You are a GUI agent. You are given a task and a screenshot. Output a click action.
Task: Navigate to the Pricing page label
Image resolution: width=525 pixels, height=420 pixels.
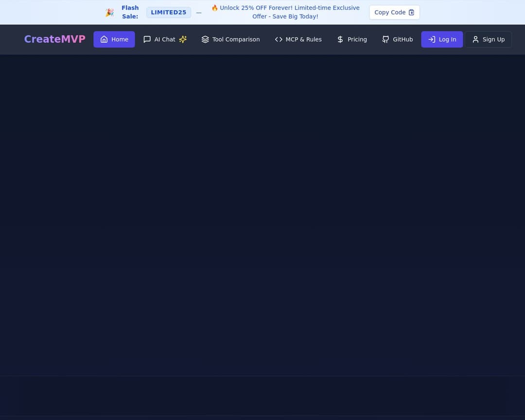point(357,39)
